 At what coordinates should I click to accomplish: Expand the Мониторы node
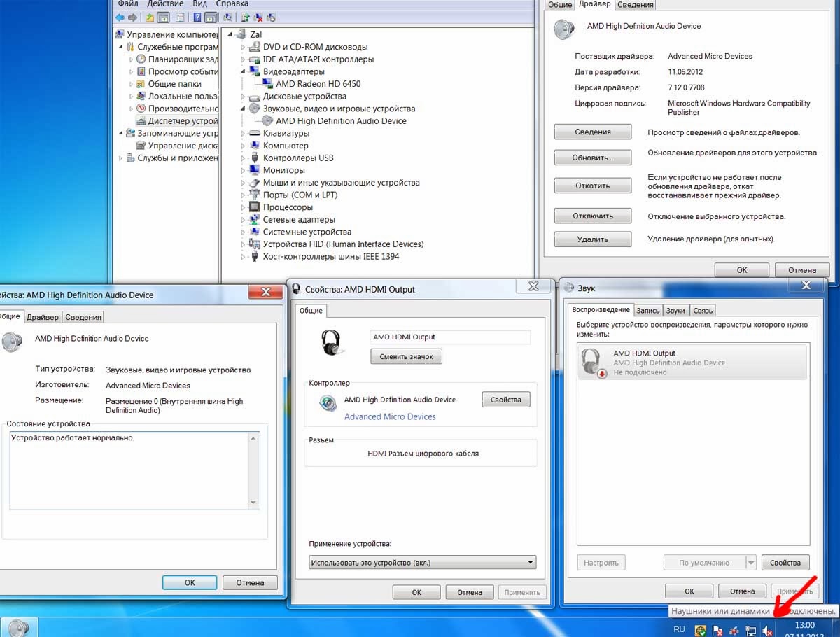(x=243, y=170)
